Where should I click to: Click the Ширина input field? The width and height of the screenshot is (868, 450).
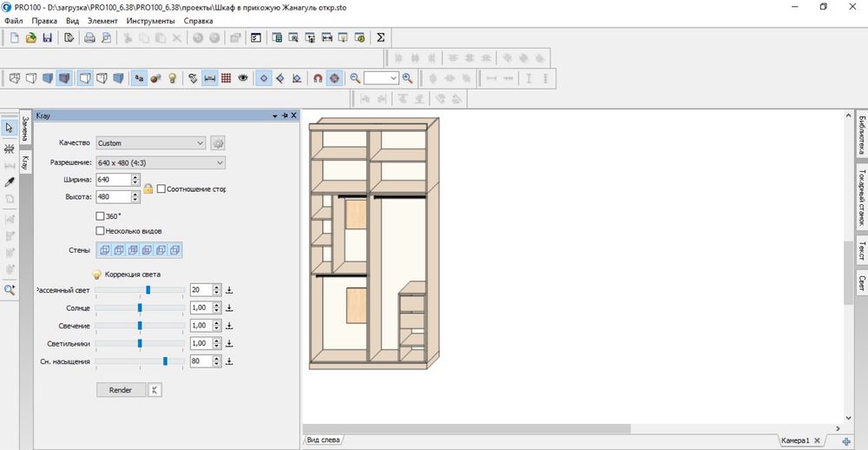(x=114, y=180)
